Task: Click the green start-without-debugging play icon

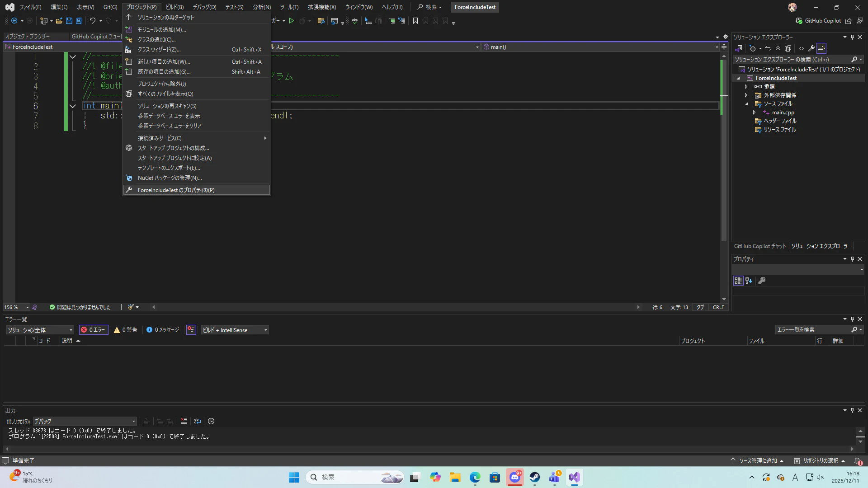Action: (292, 21)
